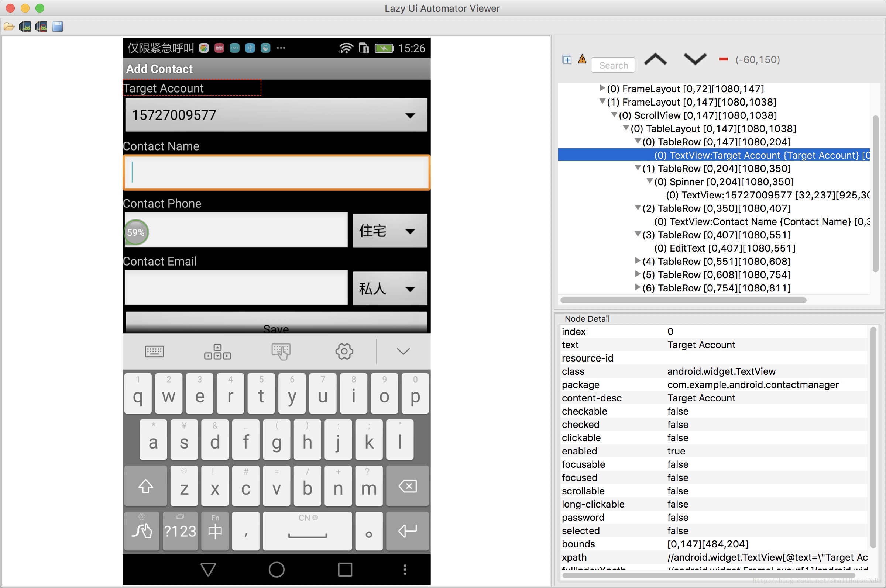Go to next search result with down chevron

(x=695, y=59)
